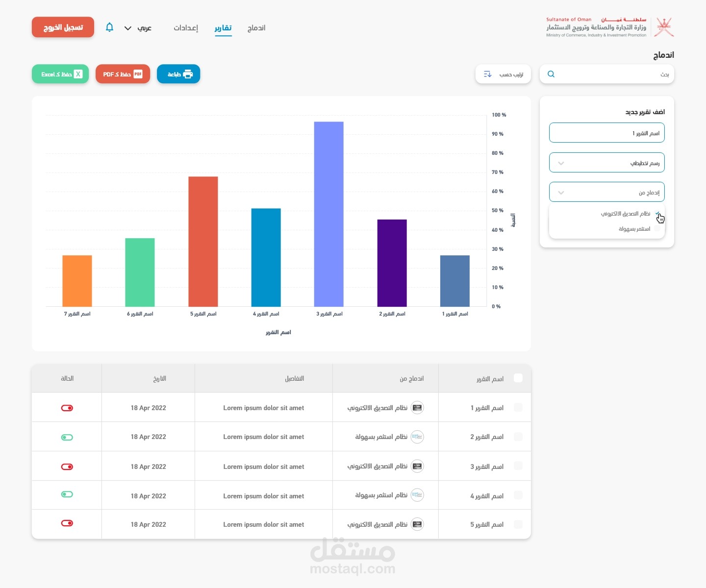
Task: Toggle status switch for report 2
Action: coord(67,438)
